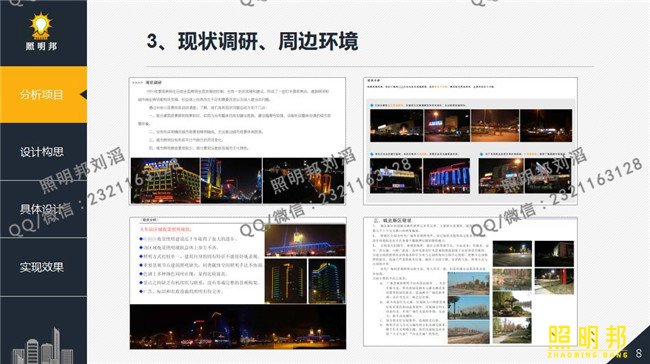Open the bottom-left 现状分析 page thumbnail
650x364 pixels.
238,283
